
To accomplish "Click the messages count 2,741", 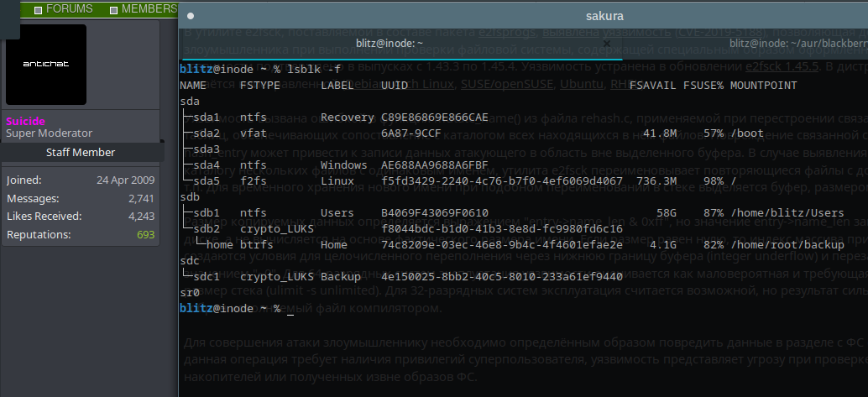I will point(142,199).
